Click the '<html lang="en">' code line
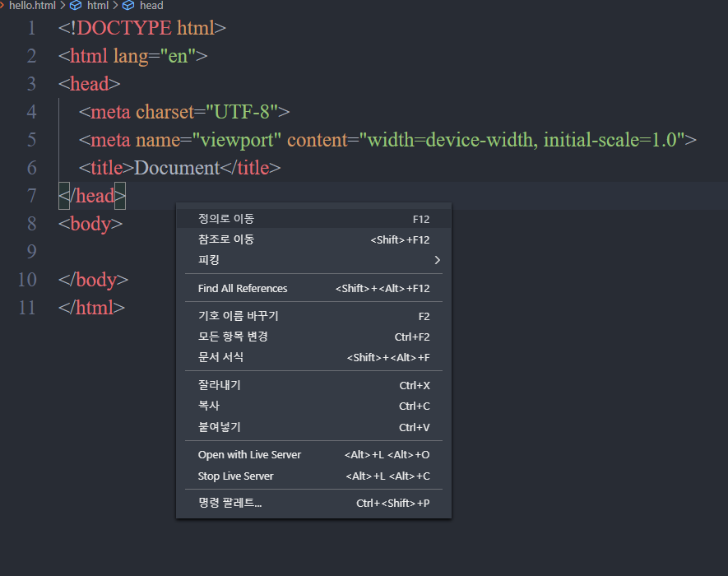Image resolution: width=728 pixels, height=576 pixels. pos(132,56)
